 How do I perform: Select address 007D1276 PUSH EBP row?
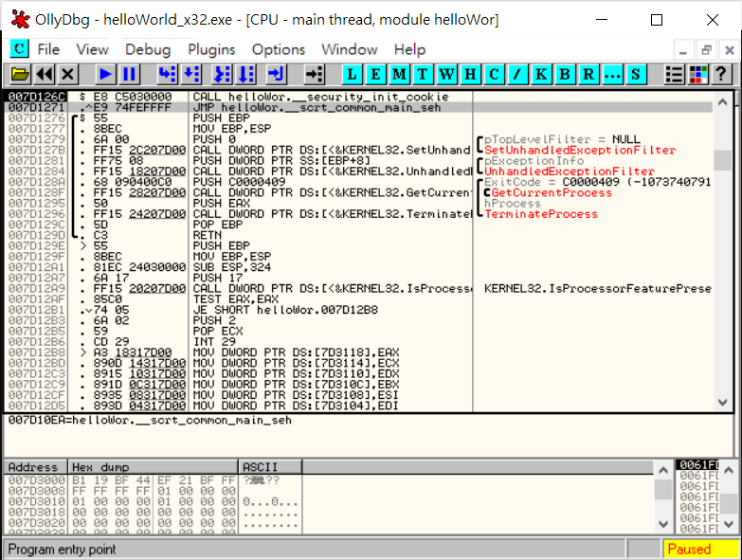[x=358, y=118]
